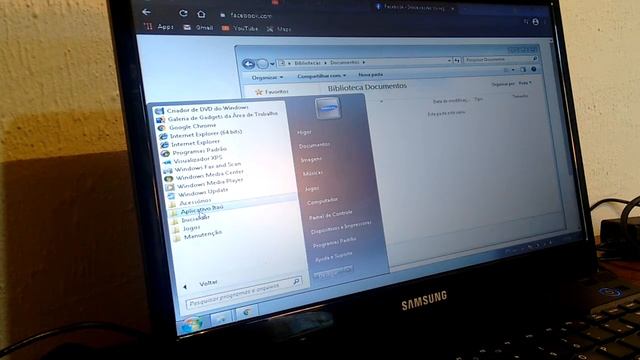
Task: Click the Windows Start orb
Action: coord(191,325)
